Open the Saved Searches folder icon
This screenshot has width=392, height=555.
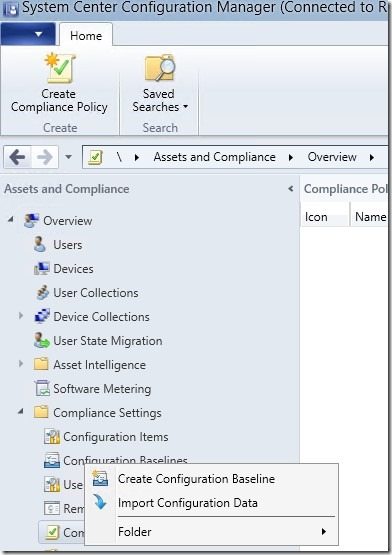click(x=160, y=68)
